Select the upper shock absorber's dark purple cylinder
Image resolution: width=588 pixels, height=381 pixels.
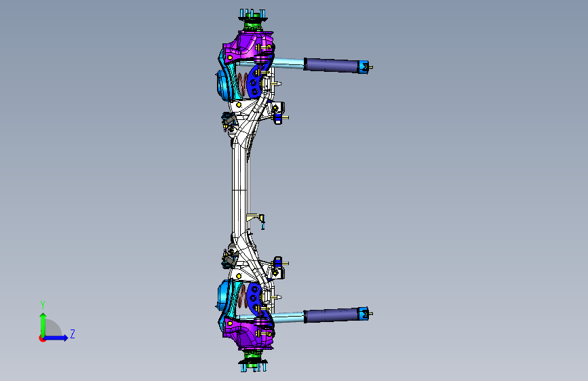tap(332, 65)
